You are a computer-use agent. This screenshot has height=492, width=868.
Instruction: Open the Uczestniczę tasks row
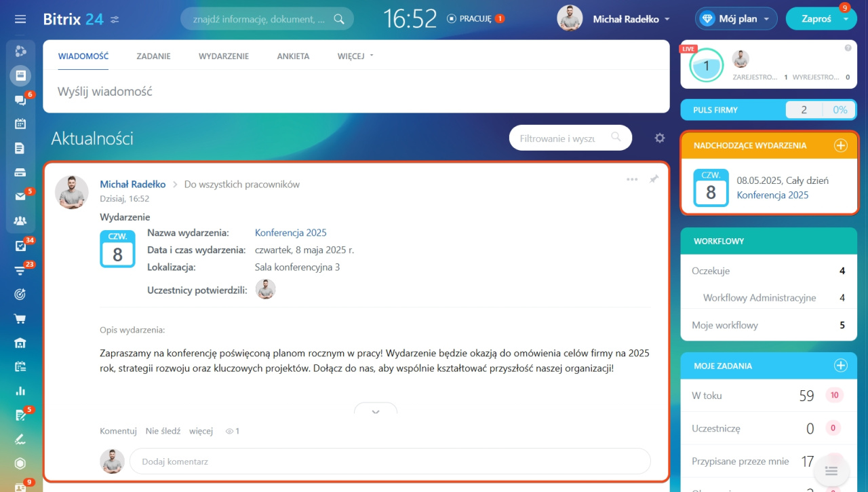768,428
